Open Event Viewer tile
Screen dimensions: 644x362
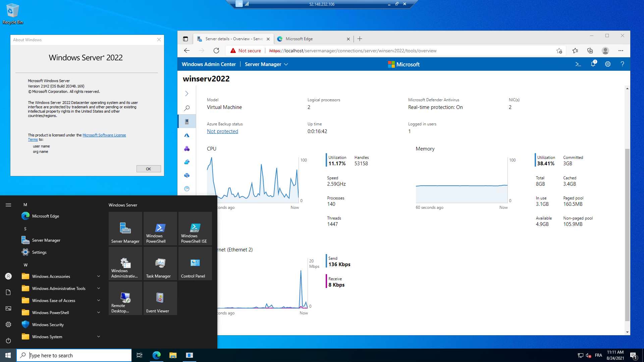coord(160,298)
